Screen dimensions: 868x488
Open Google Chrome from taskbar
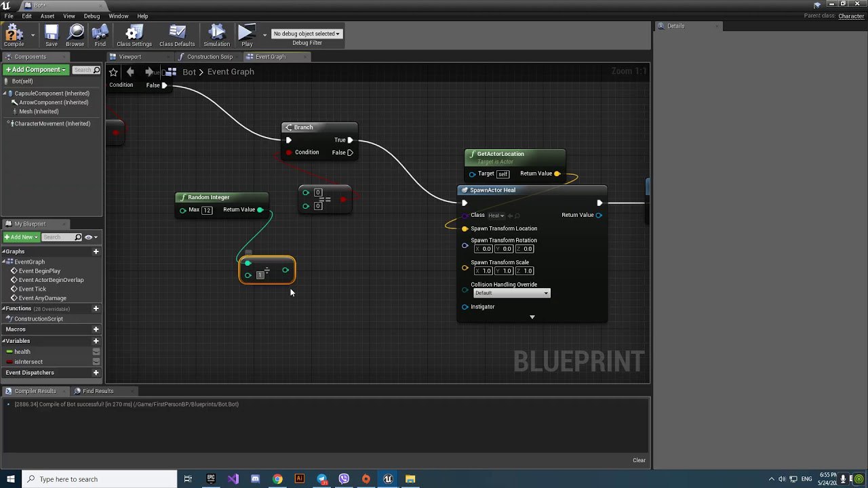277,479
